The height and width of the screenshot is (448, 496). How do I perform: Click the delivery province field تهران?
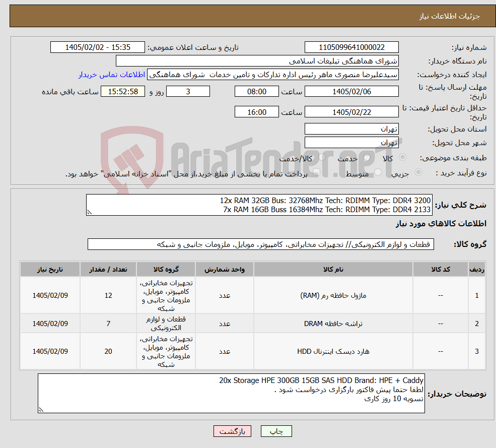click(351, 129)
